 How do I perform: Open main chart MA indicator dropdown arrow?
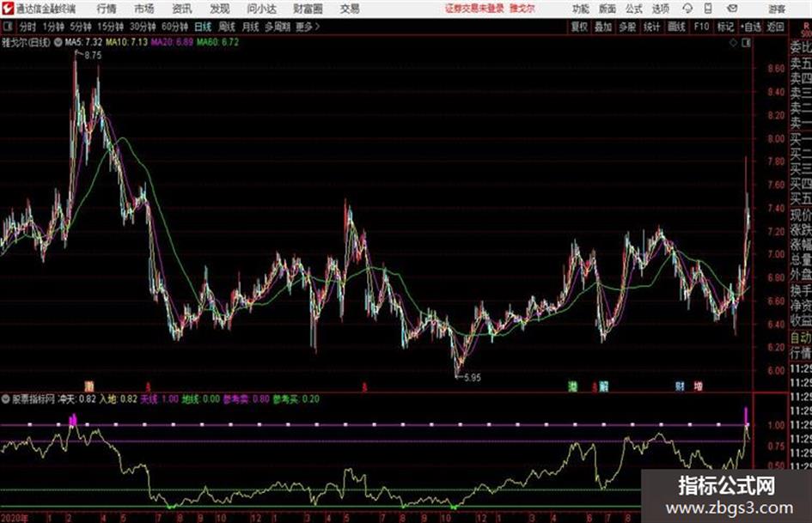pos(58,42)
